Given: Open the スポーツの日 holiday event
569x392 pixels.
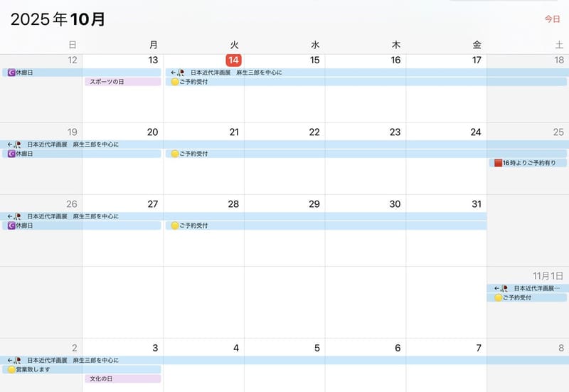Looking at the screenshot, I should 122,82.
